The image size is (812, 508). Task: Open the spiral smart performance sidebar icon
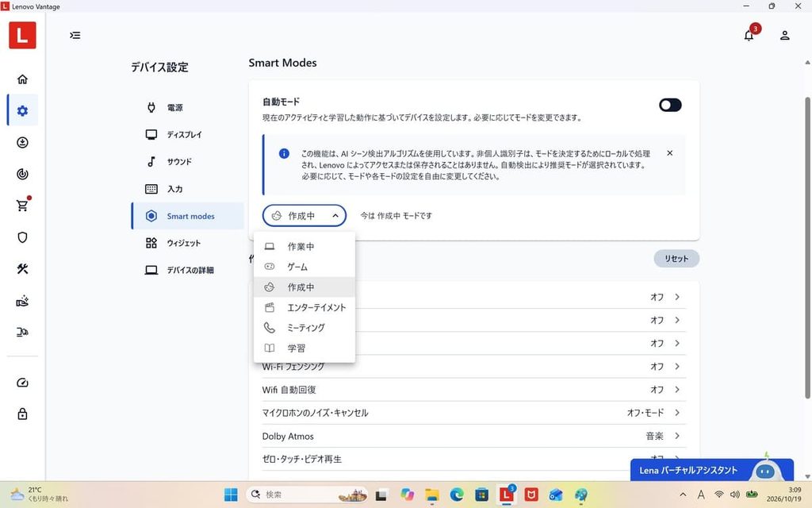click(22, 174)
